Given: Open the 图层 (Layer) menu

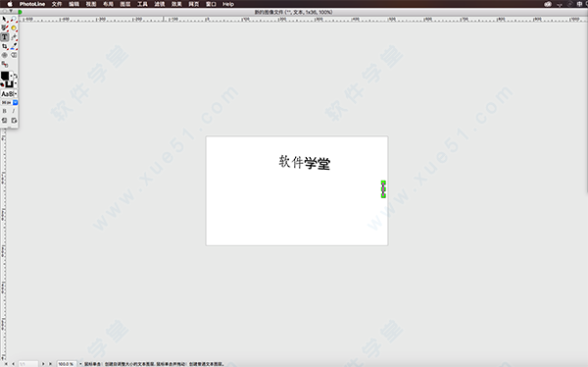Looking at the screenshot, I should click(125, 4).
